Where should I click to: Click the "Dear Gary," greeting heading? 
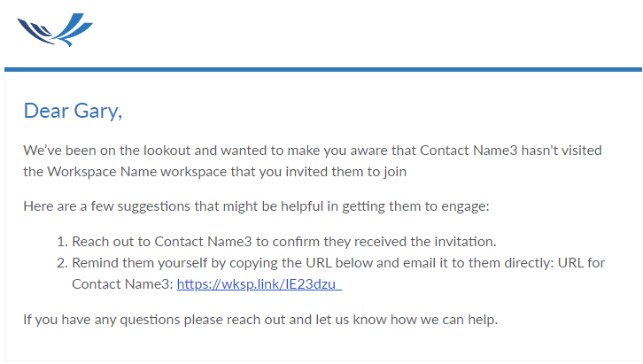73,111
